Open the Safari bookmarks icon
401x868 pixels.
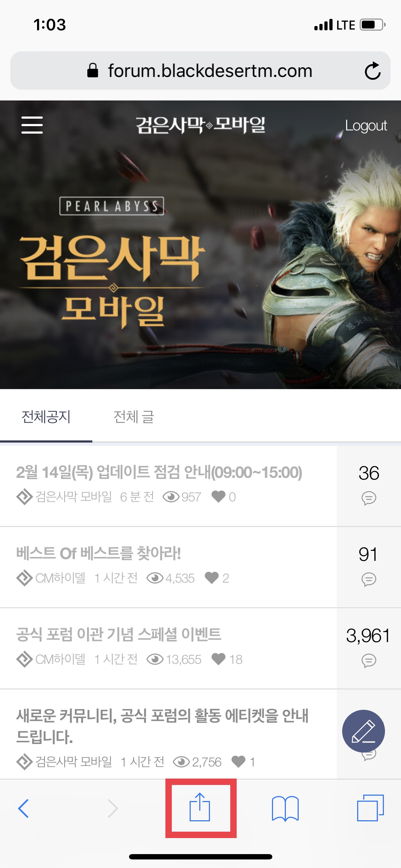[x=285, y=808]
